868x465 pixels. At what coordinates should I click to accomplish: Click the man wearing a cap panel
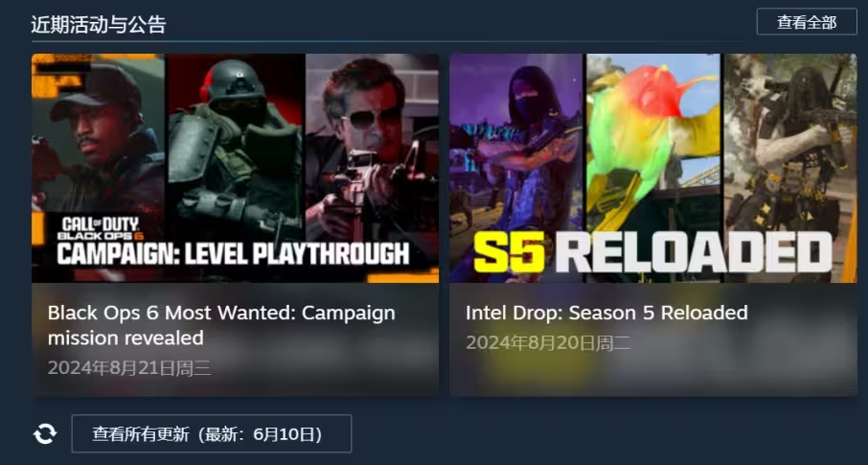(x=98, y=139)
